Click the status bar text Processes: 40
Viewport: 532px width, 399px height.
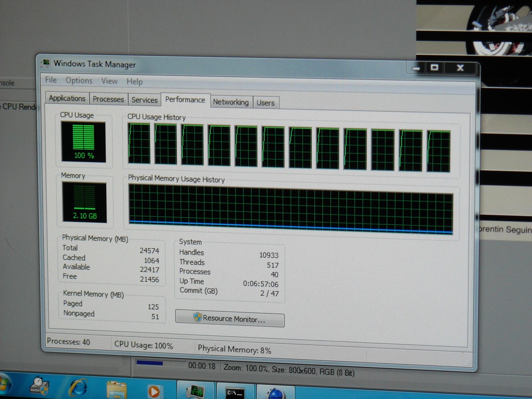68,342
